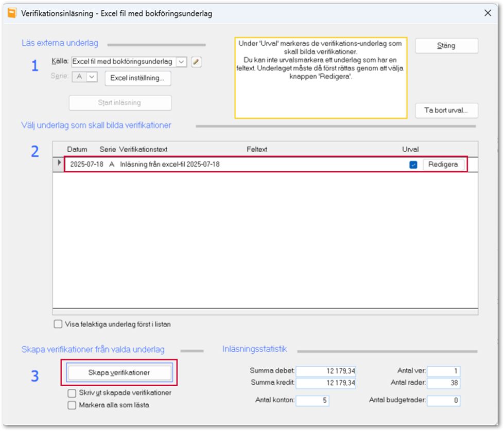The width and height of the screenshot is (504, 431).
Task: Uncheck the Urval checkbox on the 2025-07-18 row
Action: [x=413, y=165]
